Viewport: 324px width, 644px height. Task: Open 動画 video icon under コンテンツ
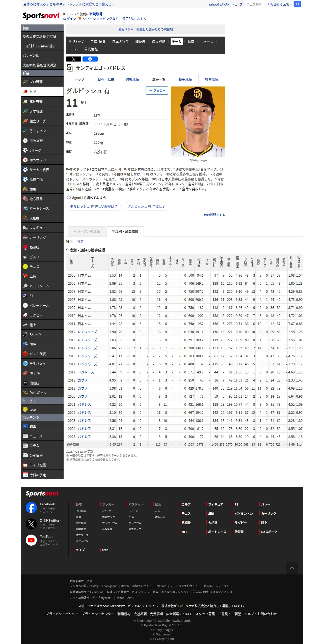point(25,426)
